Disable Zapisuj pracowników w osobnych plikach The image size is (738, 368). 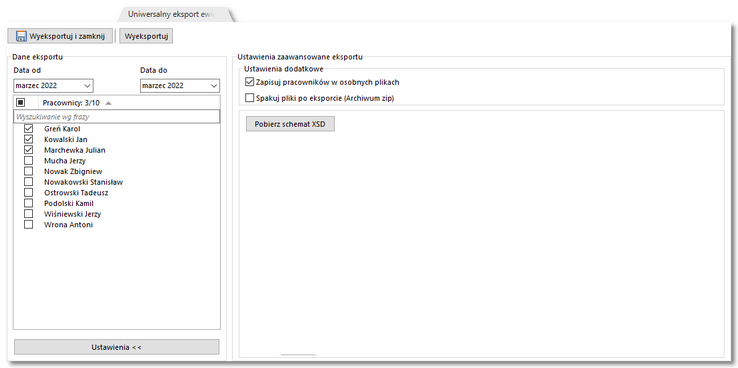pos(249,82)
